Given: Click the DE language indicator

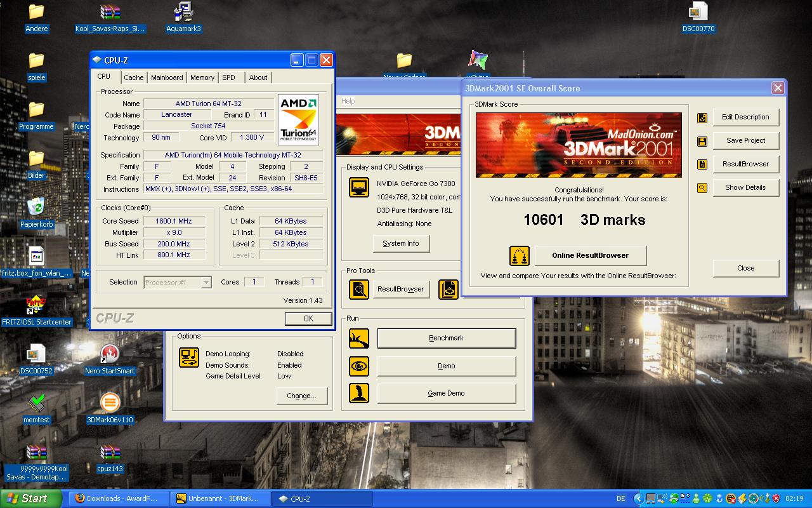Looking at the screenshot, I should (621, 499).
